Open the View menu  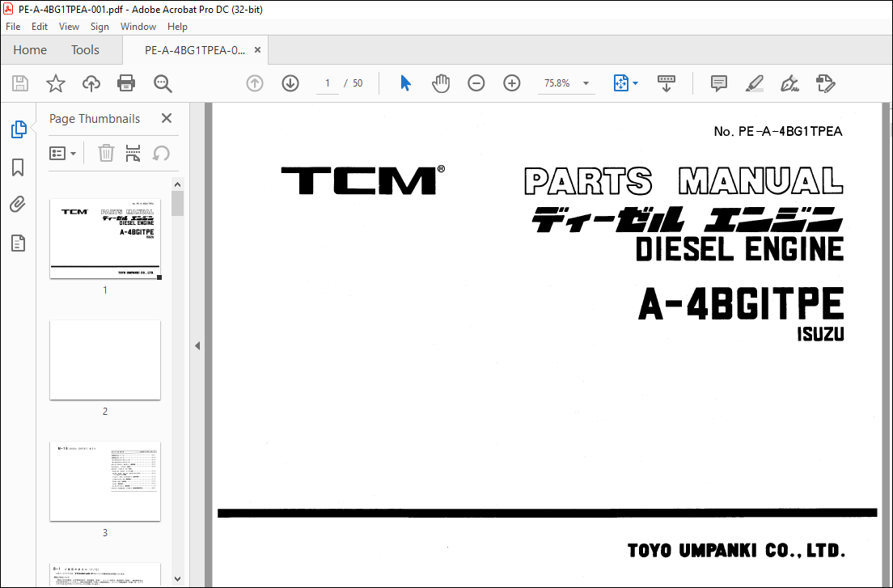pyautogui.click(x=69, y=27)
